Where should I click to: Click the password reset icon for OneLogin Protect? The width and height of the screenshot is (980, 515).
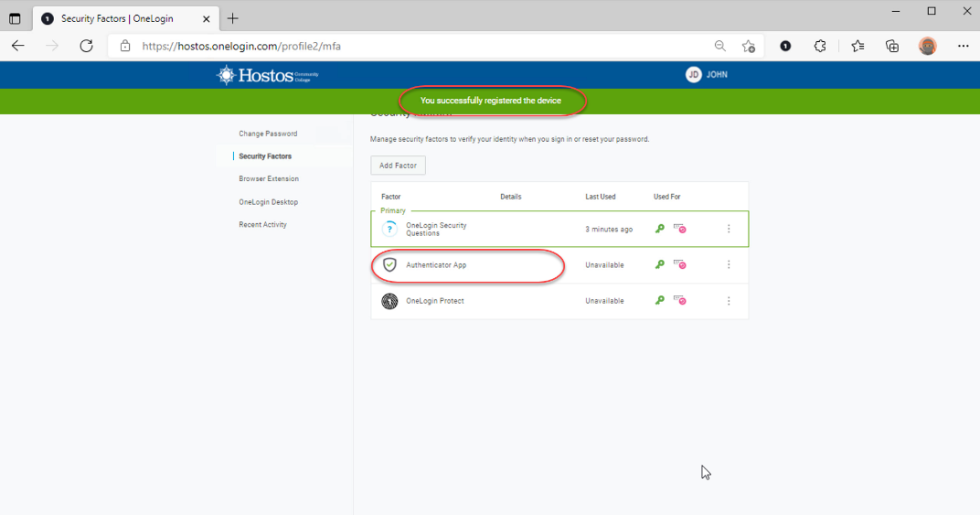pyautogui.click(x=679, y=301)
